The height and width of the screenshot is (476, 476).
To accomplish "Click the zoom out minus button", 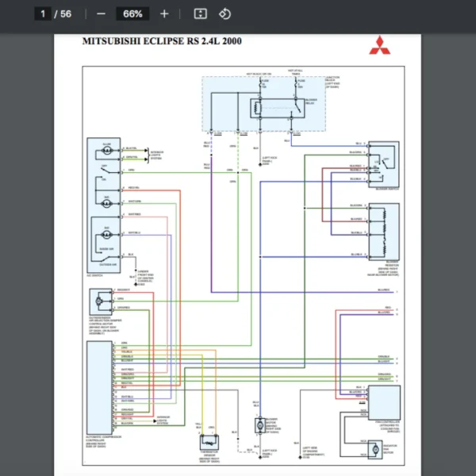I will (101, 14).
